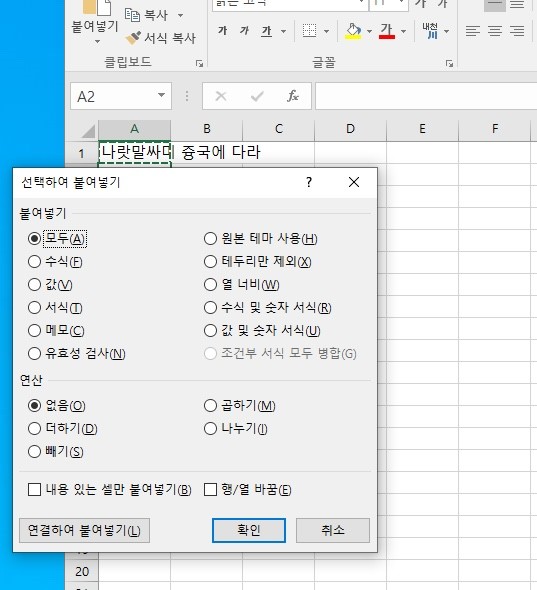Viewport: 537px width, 590px height.
Task: Expand the Copy (복사) dropdown arrow
Action: [x=181, y=15]
